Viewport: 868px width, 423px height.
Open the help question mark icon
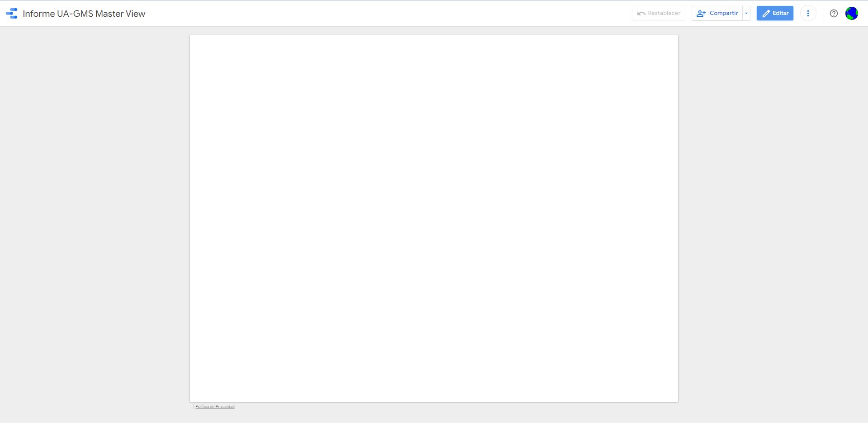pyautogui.click(x=834, y=14)
